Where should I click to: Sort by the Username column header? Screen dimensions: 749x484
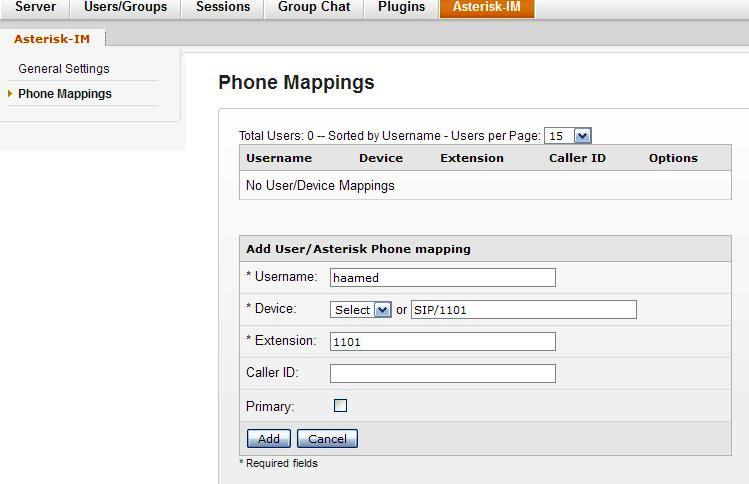pyautogui.click(x=279, y=158)
